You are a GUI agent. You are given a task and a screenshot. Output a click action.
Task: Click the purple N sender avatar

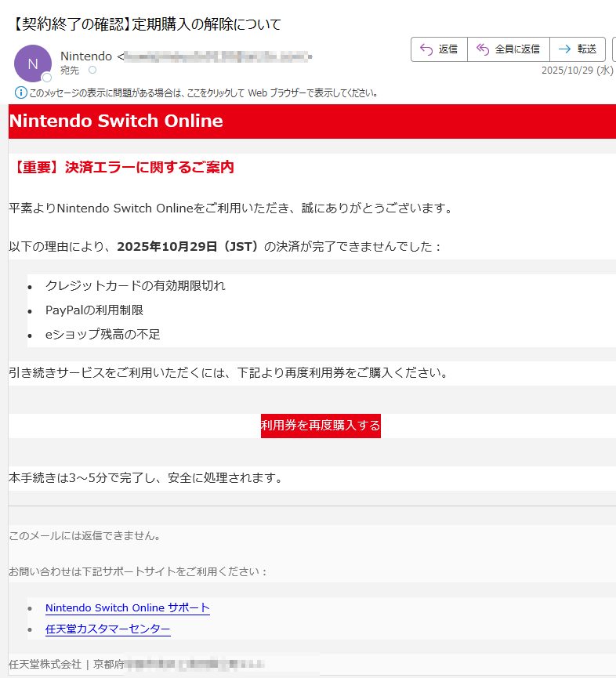[33, 63]
